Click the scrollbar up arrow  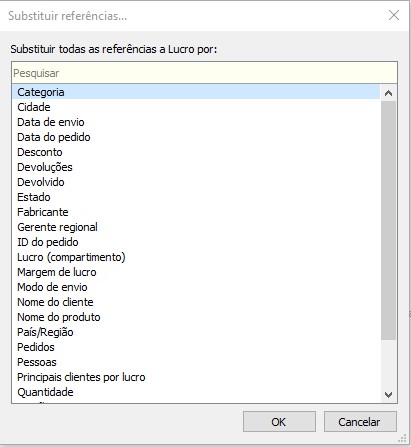tap(388, 93)
